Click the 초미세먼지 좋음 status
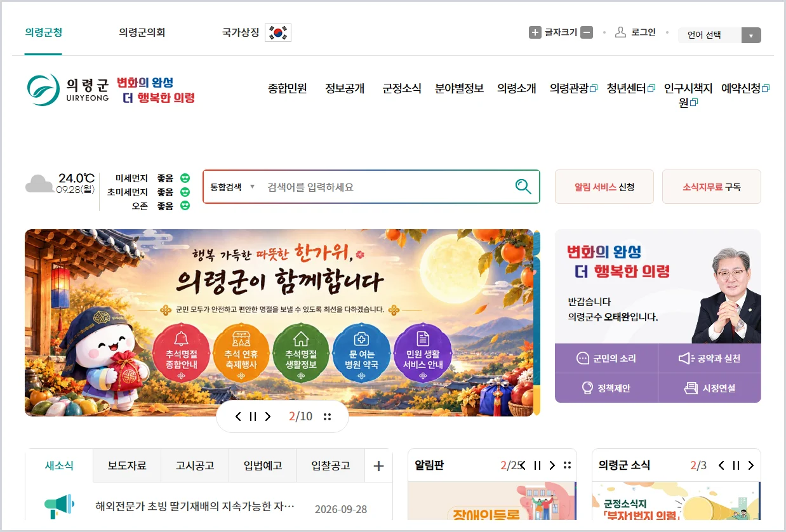Image resolution: width=786 pixels, height=532 pixels. pyautogui.click(x=149, y=192)
